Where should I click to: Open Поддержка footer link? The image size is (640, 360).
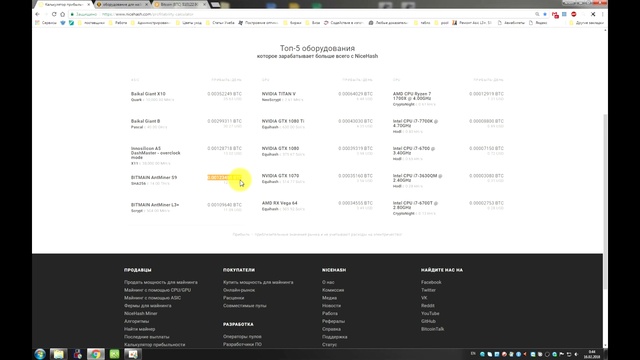(x=335, y=337)
